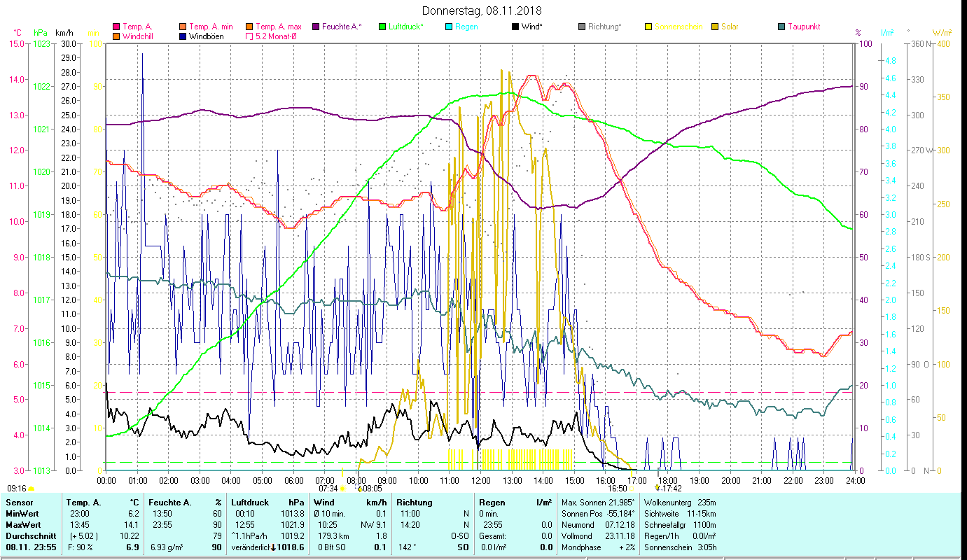Click the '07:34' time marker label
The height and width of the screenshot is (560, 967).
328,489
